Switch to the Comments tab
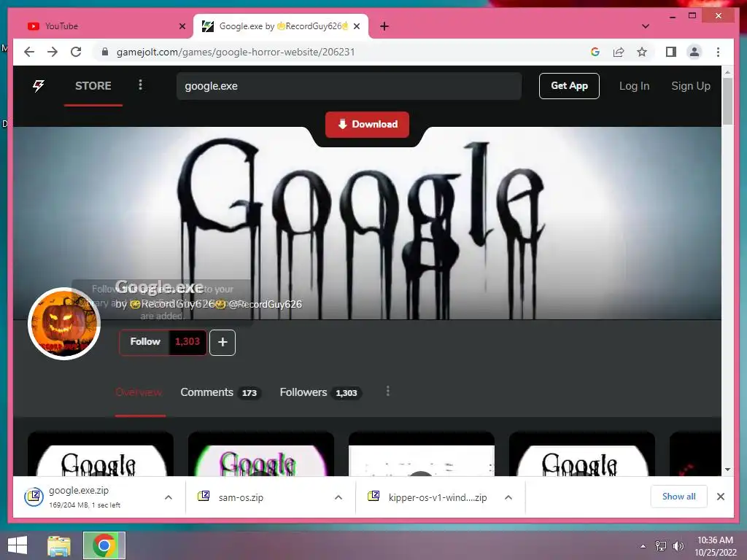Screen dimensions: 747x560 click(x=220, y=392)
